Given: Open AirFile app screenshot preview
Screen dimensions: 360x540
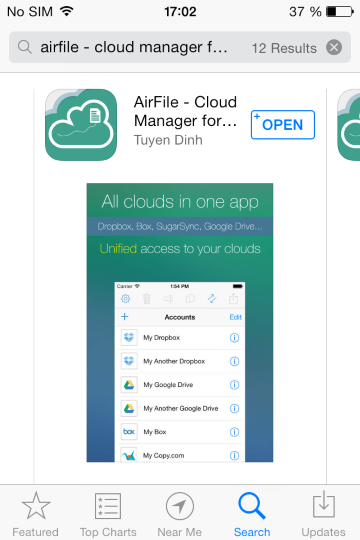Looking at the screenshot, I should pyautogui.click(x=180, y=322).
